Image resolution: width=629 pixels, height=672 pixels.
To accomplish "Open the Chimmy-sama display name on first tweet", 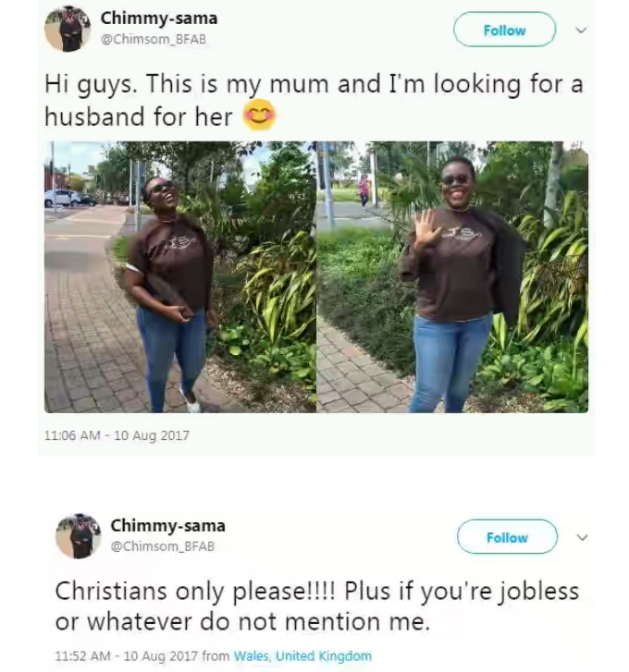I will [x=159, y=18].
